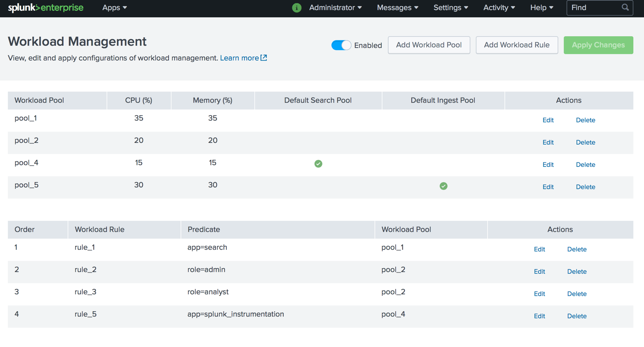Click the Default Search Pool checkmark for pool_4

click(x=318, y=164)
